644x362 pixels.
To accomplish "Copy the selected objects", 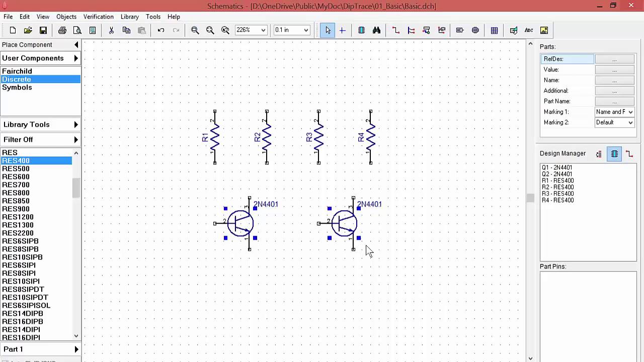I will (126, 30).
